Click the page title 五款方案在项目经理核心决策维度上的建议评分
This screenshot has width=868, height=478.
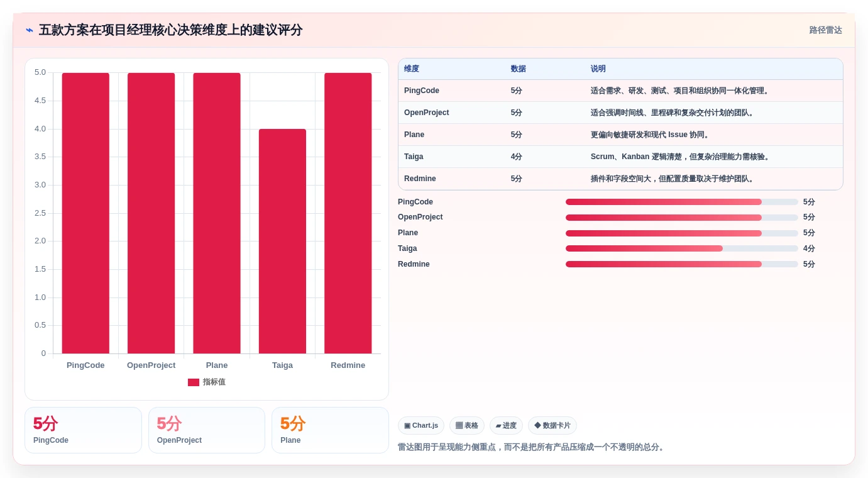[171, 30]
